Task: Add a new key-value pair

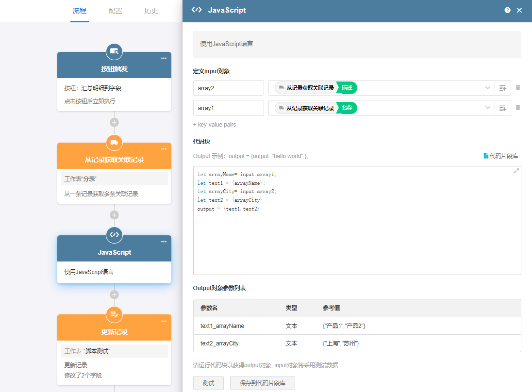Action: pyautogui.click(x=215, y=125)
